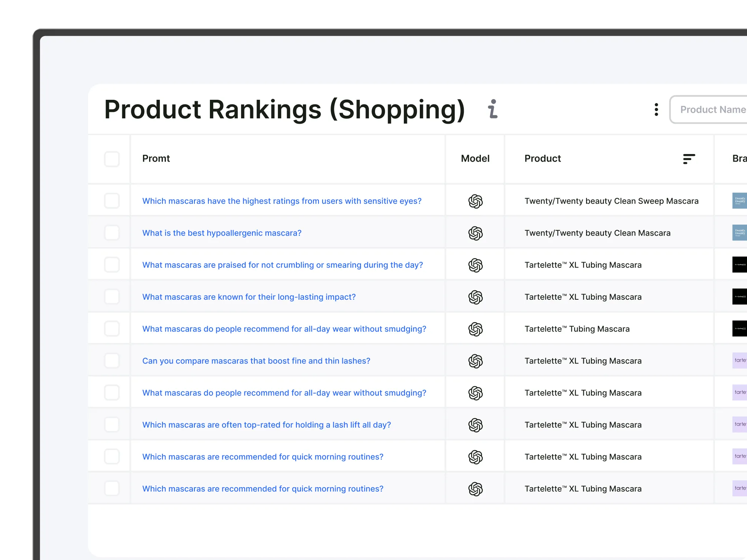
Task: Open 'What is the best hypoallergenic mascara?' link
Action: (x=222, y=233)
